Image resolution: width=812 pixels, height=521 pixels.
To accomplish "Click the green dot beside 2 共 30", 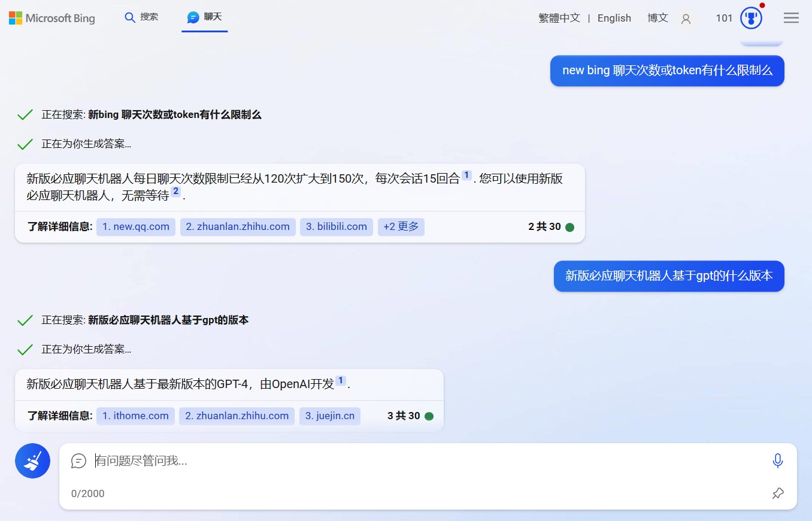I will tap(570, 228).
